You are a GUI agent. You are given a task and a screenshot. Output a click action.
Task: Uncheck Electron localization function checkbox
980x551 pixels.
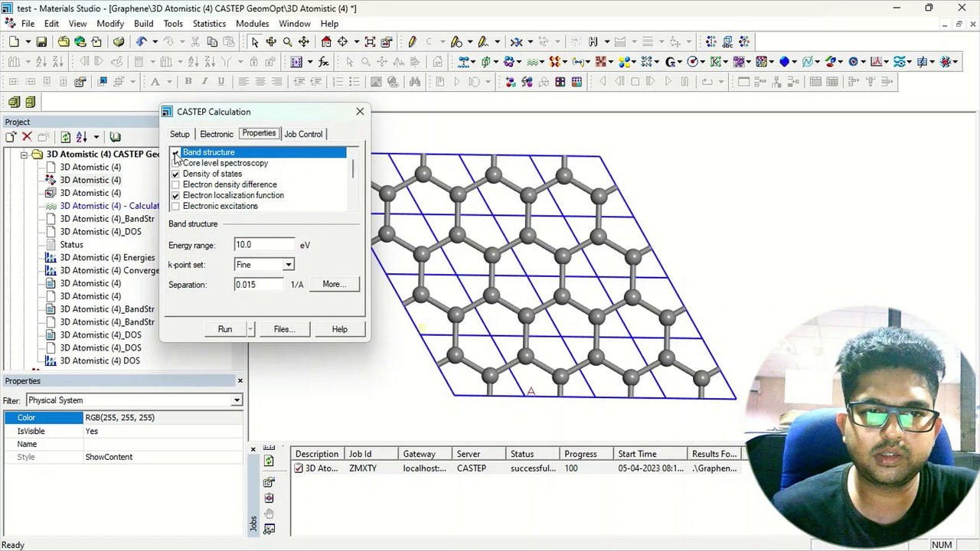[175, 195]
